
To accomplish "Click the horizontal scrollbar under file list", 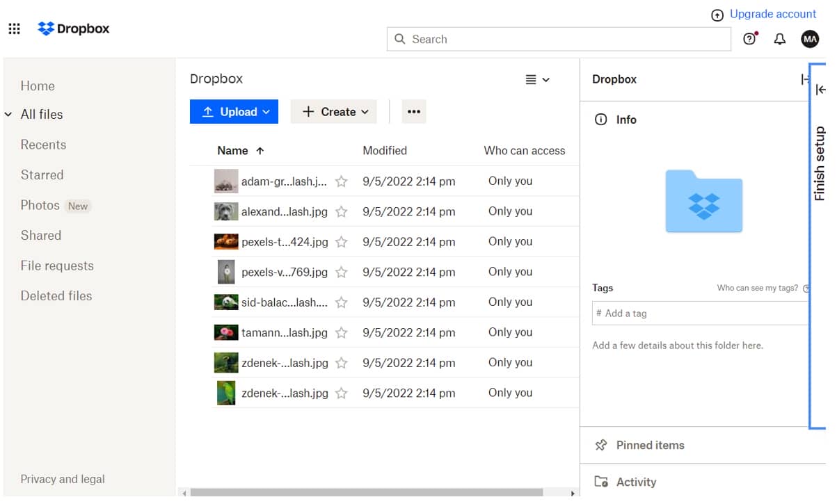I will pos(376,493).
